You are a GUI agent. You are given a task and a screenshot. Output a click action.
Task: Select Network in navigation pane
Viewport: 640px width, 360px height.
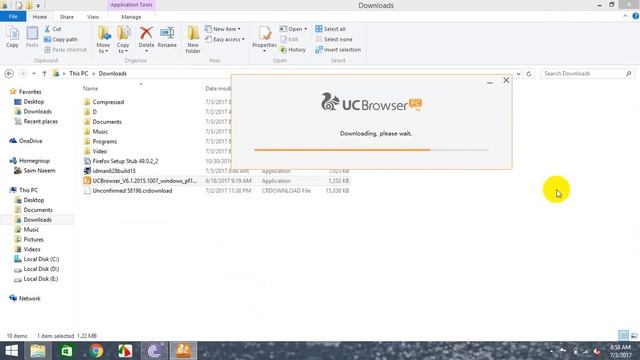point(29,298)
